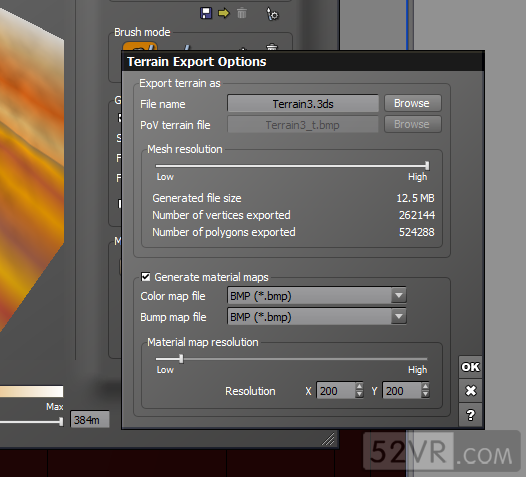Click the Terrain3.3ds file name field
The height and width of the screenshot is (477, 526).
pos(303,103)
